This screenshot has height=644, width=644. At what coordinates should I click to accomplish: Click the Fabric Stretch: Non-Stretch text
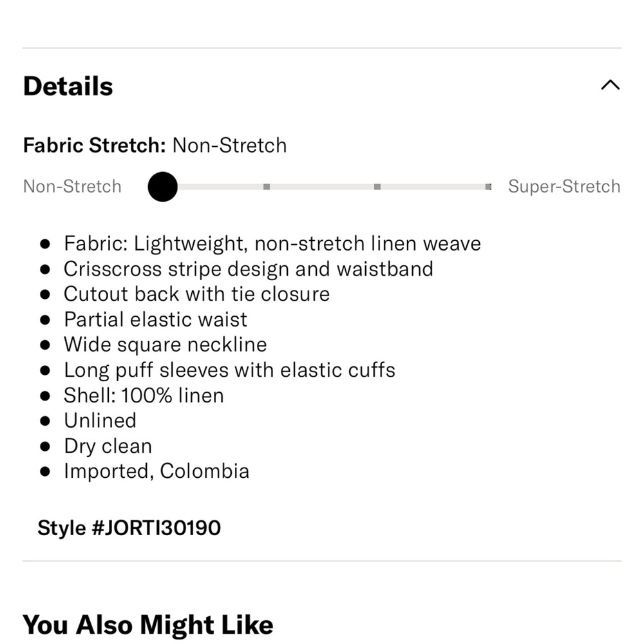pyautogui.click(x=155, y=146)
